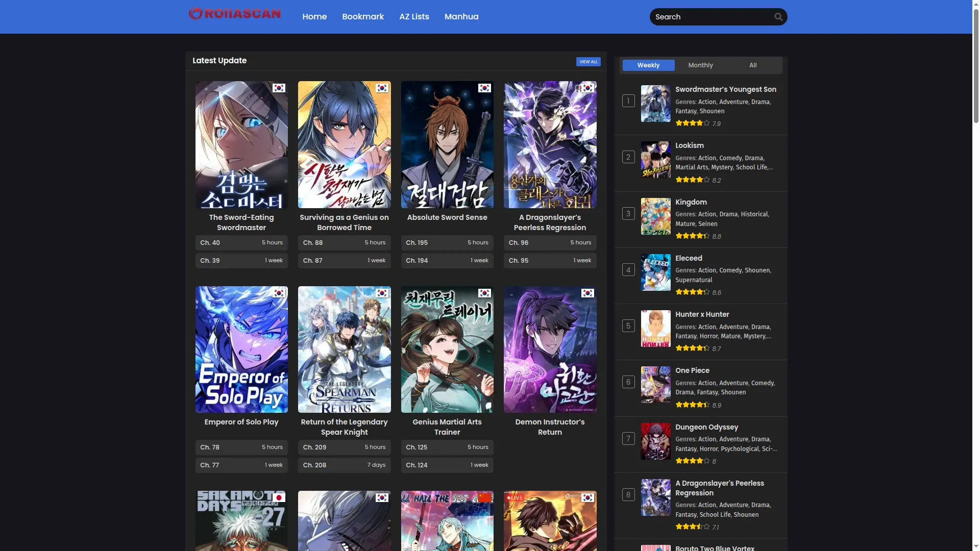The height and width of the screenshot is (551, 980).
Task: Click the Return of the Legendary Spear Knight cover
Action: pos(345,349)
